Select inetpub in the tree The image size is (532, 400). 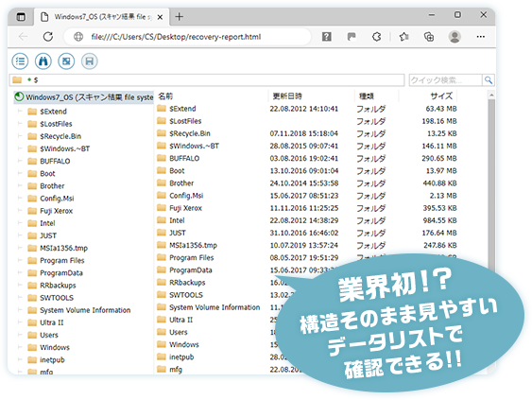[52, 360]
